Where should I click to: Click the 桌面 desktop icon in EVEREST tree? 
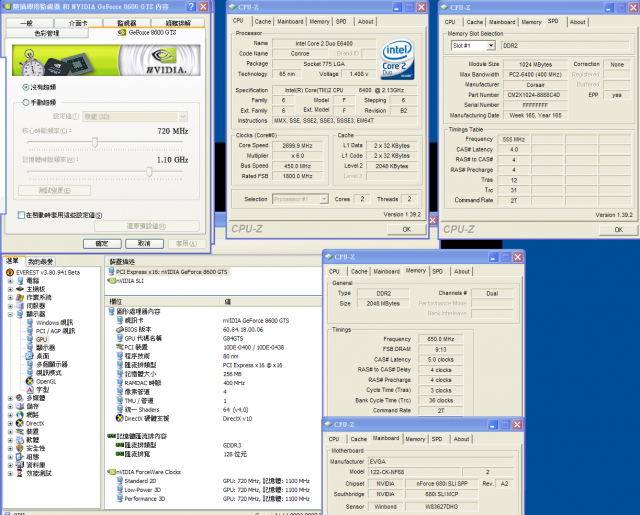30,356
